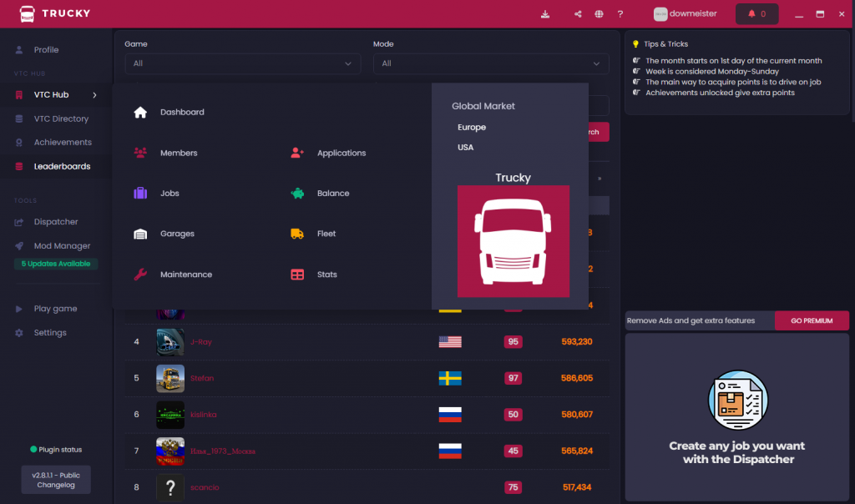Open the Game filter dropdown

click(242, 63)
